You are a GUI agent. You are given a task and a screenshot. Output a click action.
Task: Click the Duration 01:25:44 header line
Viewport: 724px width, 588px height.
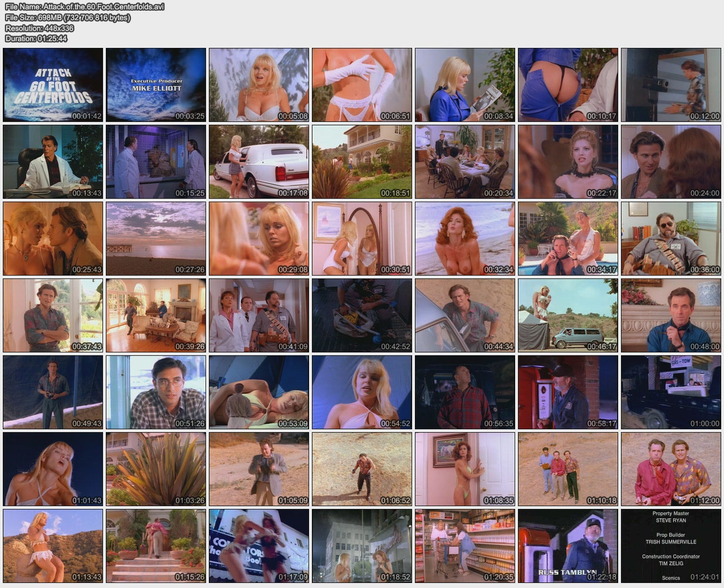[x=36, y=38]
